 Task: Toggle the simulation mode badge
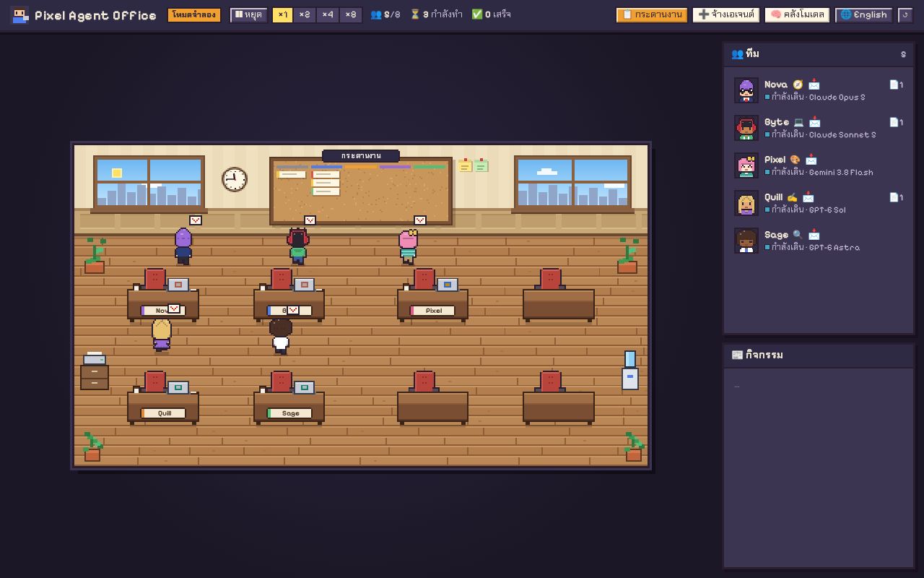pyautogui.click(x=194, y=15)
